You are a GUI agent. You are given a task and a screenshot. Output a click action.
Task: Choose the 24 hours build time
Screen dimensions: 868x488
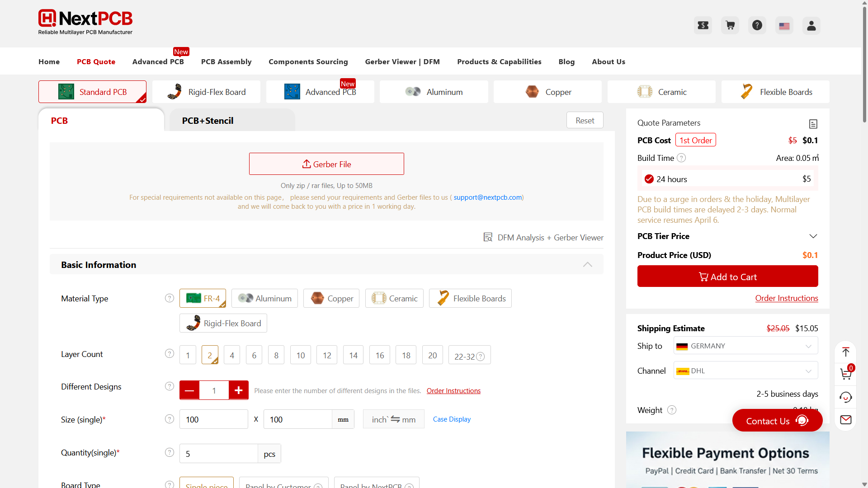727,179
